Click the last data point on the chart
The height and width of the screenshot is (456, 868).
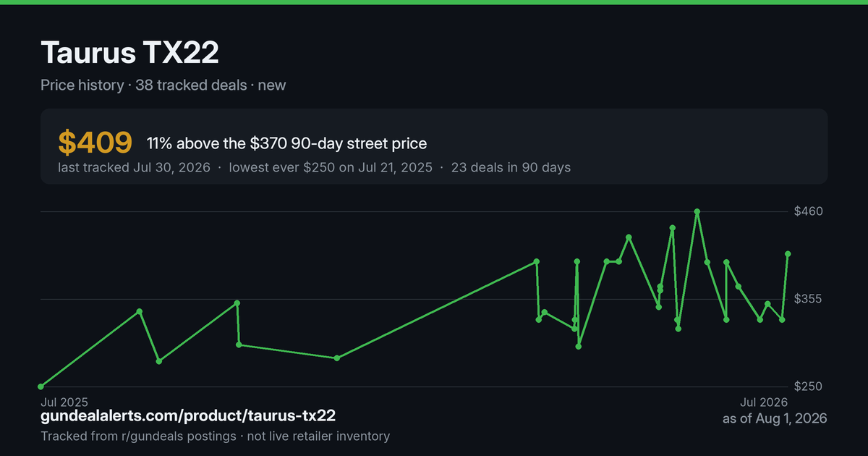(x=788, y=254)
